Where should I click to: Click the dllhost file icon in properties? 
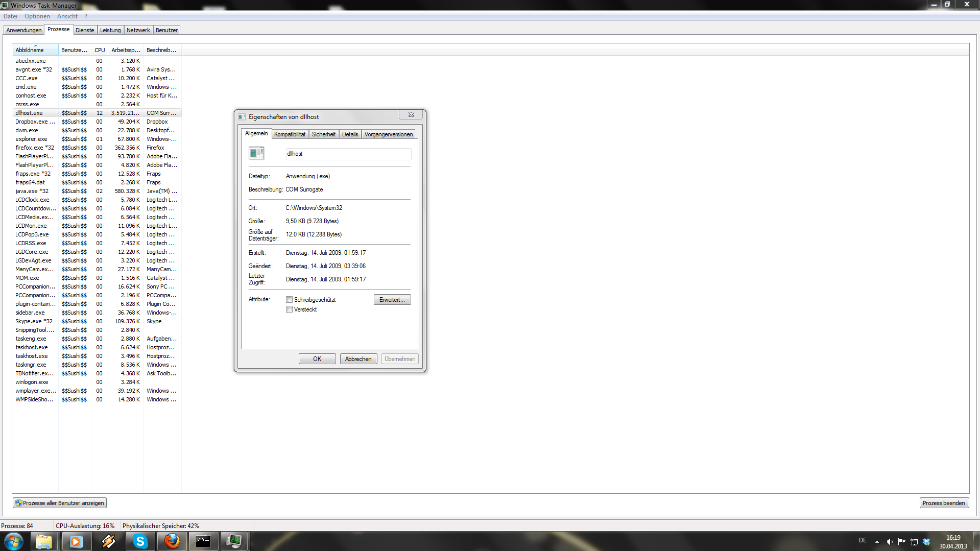coord(256,153)
